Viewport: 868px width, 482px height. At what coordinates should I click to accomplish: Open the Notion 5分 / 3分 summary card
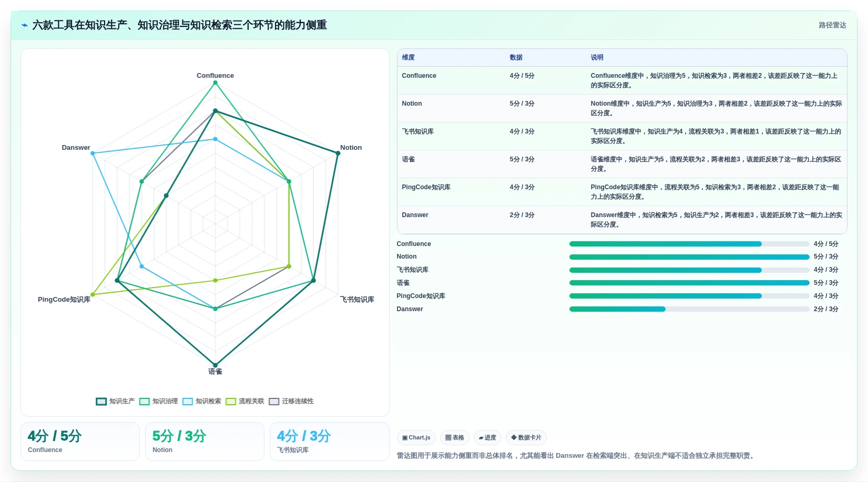coord(205,442)
